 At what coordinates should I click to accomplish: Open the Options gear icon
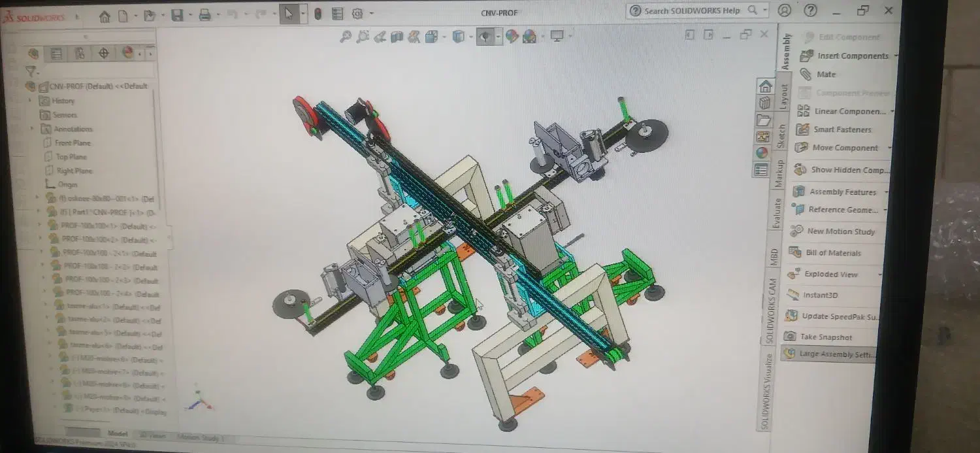(x=357, y=14)
